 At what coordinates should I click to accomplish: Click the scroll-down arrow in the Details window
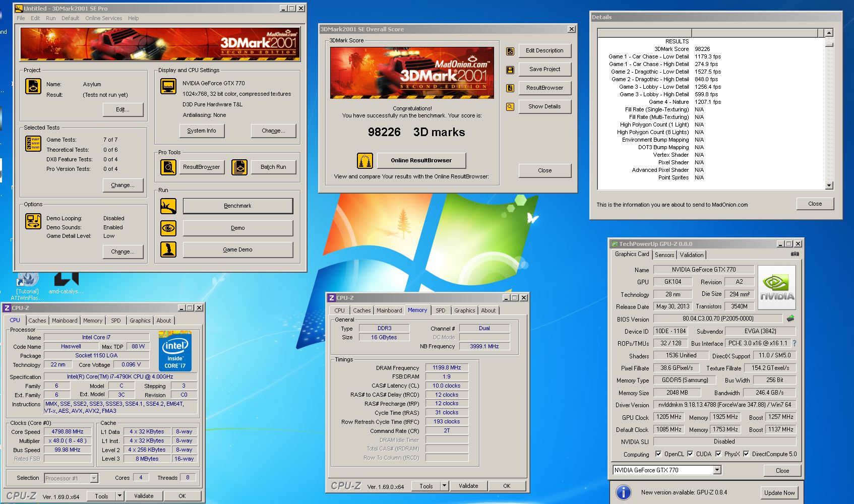[x=829, y=185]
